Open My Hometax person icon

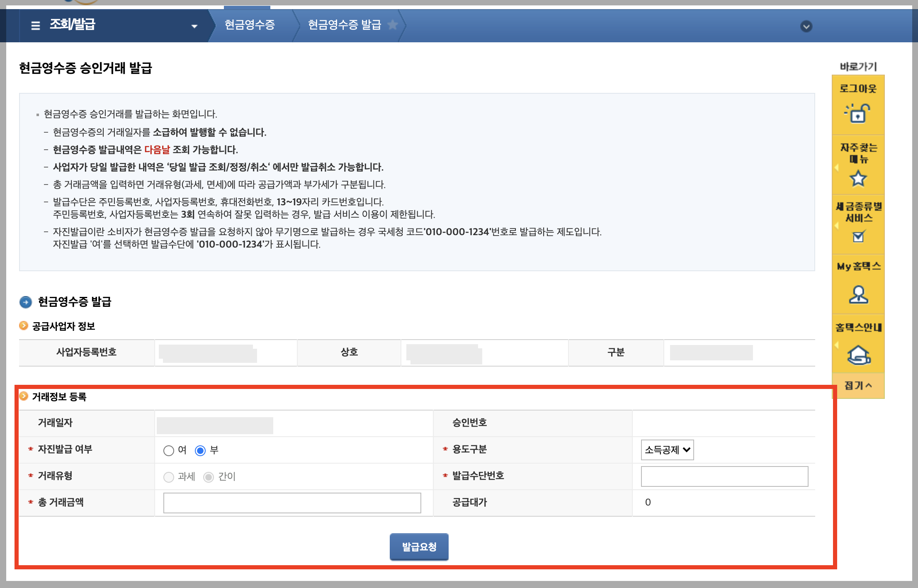click(x=858, y=295)
